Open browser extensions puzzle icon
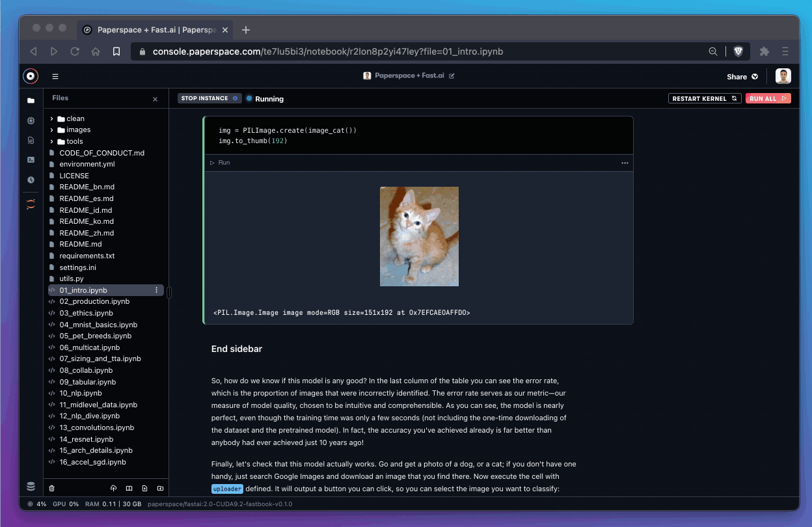This screenshot has width=812, height=527. [x=765, y=51]
